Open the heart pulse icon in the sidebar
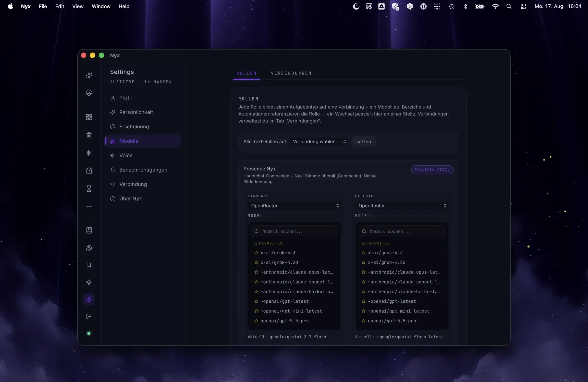This screenshot has height=382, width=588. pyautogui.click(x=89, y=93)
